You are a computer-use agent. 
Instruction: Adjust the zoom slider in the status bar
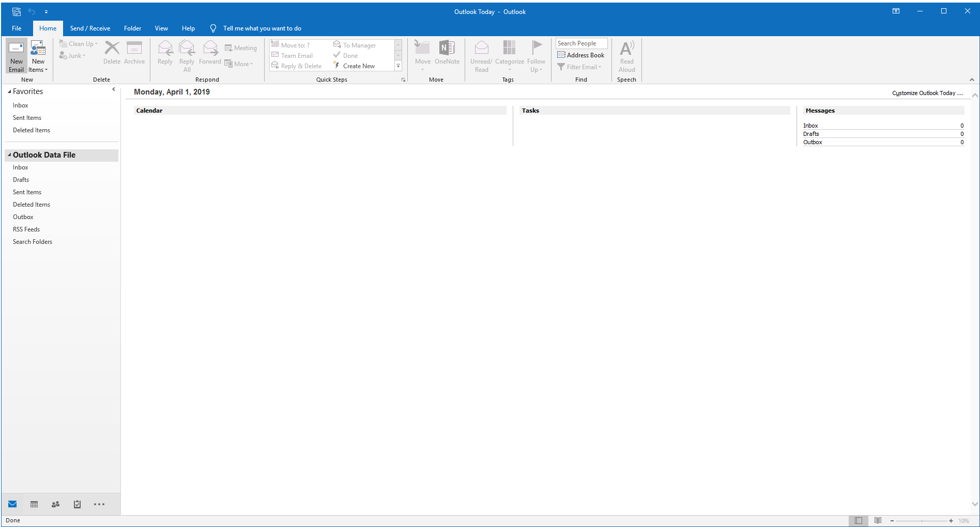pyautogui.click(x=922, y=521)
